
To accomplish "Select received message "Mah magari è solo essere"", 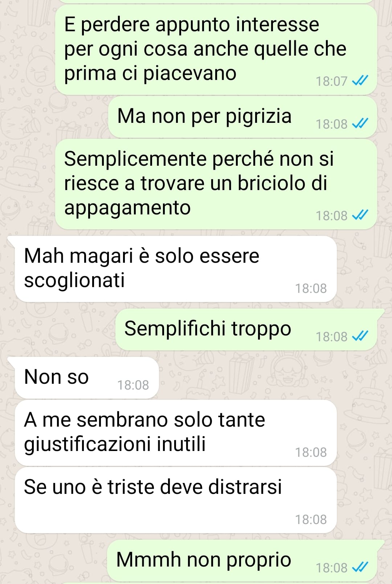I will pos(176,269).
